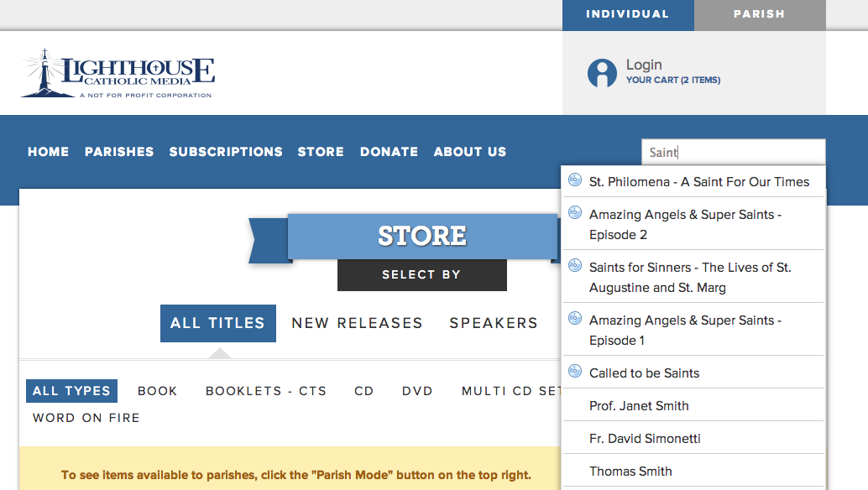Viewport: 868px width, 490px height.
Task: Go to the Donate page
Action: (x=389, y=152)
